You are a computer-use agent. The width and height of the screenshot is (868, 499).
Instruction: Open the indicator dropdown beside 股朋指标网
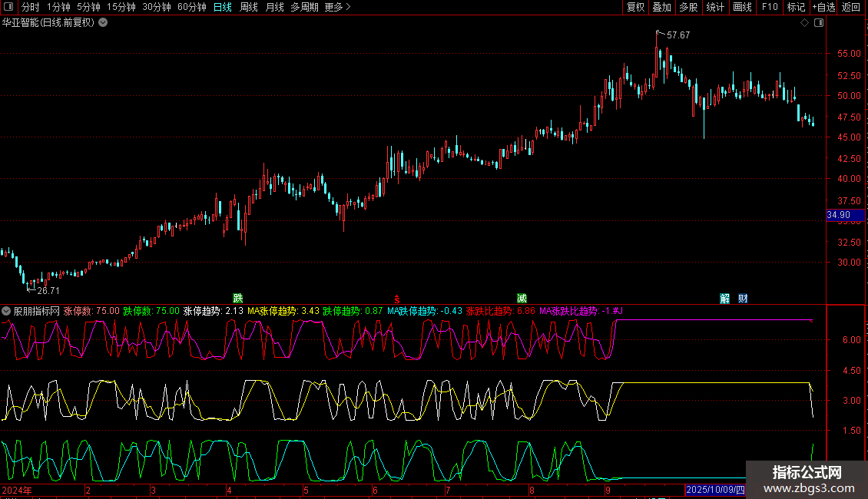(6, 312)
